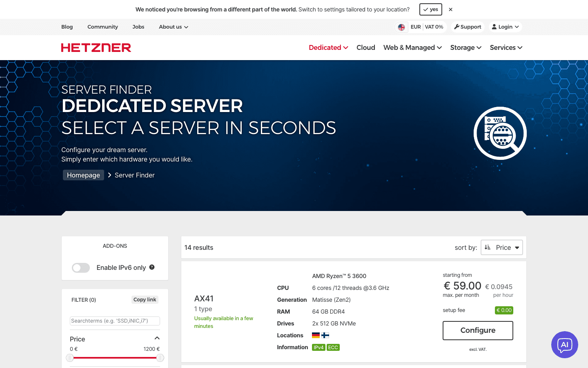Click the minimum price slider handle
588x368 pixels.
click(70, 358)
